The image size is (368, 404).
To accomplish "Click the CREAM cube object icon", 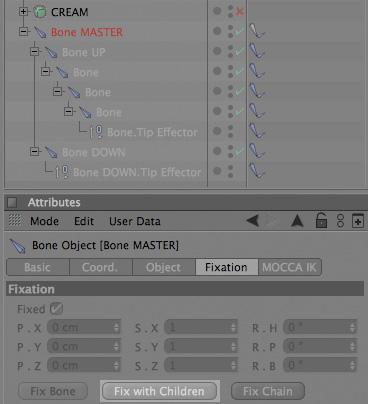I will point(40,12).
